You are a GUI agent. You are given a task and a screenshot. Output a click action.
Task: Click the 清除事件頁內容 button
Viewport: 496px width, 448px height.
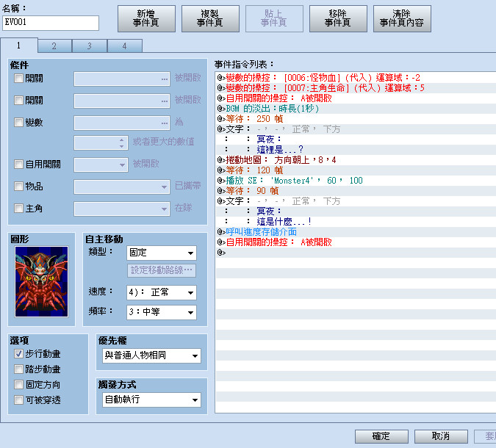point(402,18)
